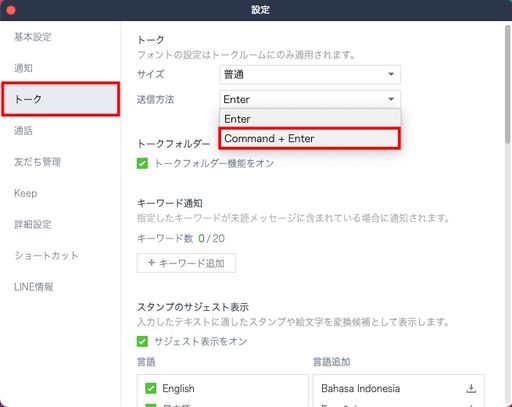Open the 通話 settings section
This screenshot has width=512, height=407.
(x=23, y=131)
